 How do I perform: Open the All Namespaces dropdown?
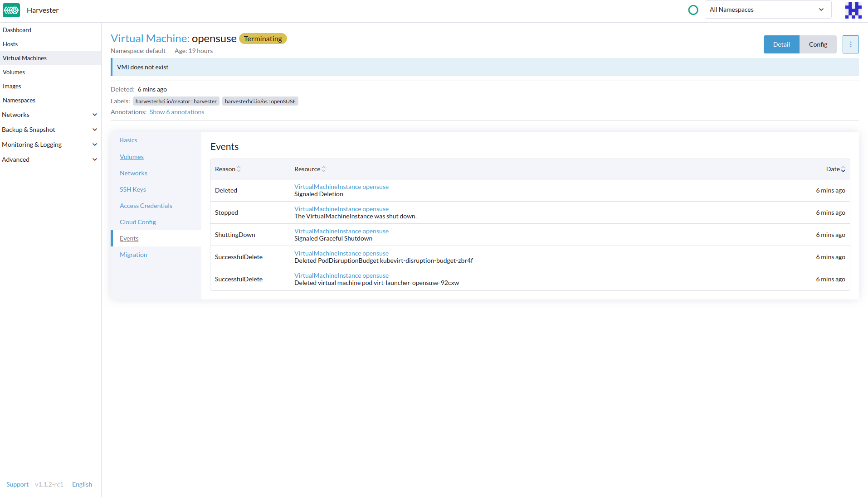click(768, 10)
